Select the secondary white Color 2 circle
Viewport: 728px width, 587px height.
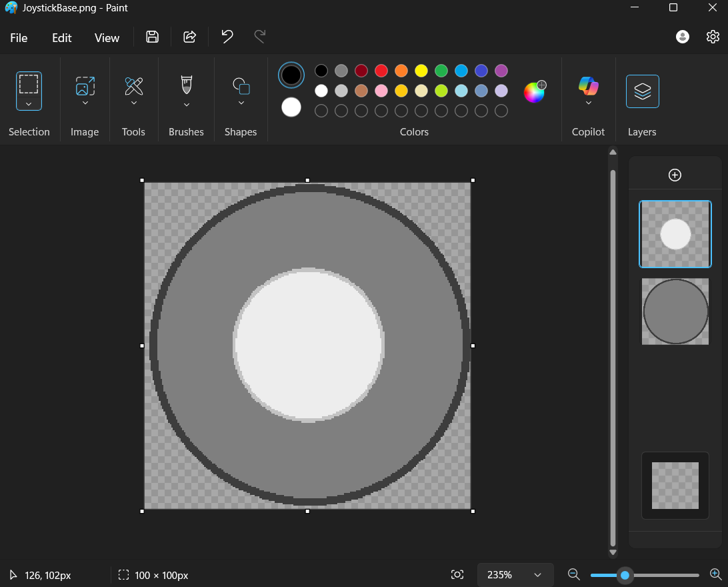tap(291, 107)
